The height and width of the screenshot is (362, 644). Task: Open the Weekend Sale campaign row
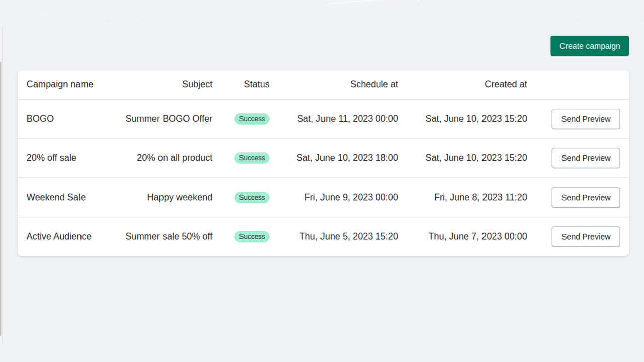pyautogui.click(x=56, y=197)
